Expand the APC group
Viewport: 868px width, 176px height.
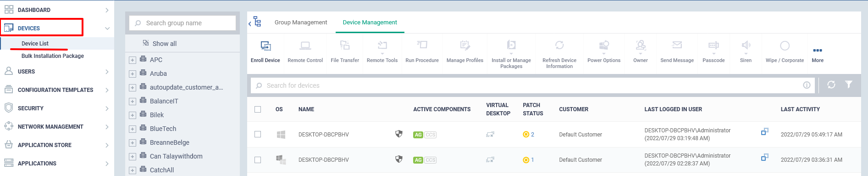pos(133,60)
